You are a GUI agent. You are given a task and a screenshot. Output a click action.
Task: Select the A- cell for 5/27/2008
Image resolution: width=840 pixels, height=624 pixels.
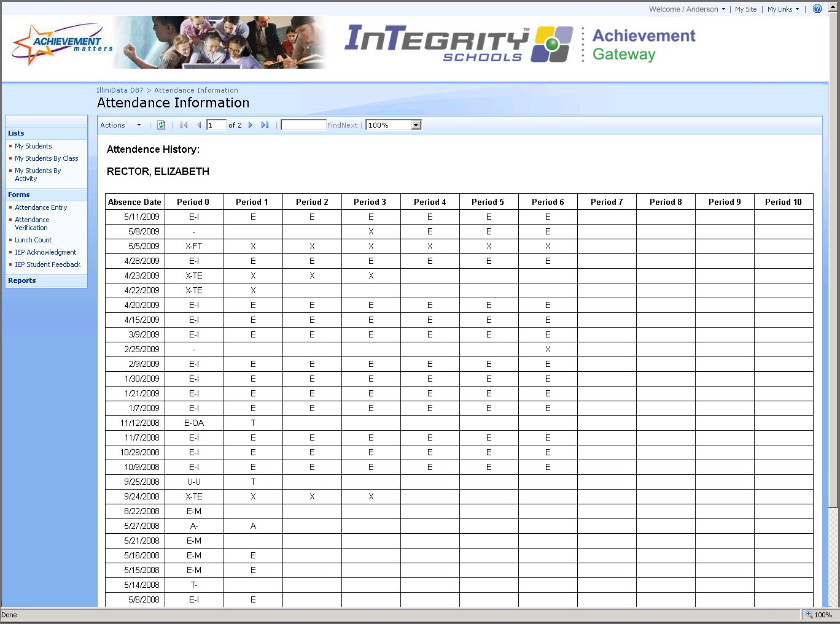194,526
